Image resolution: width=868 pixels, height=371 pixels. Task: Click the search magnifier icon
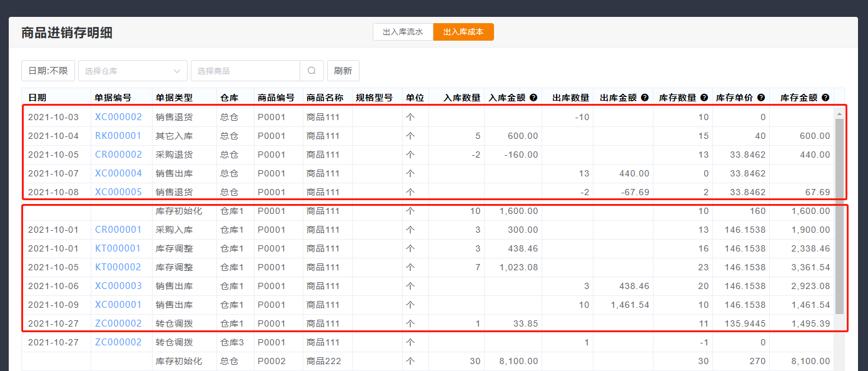point(311,71)
